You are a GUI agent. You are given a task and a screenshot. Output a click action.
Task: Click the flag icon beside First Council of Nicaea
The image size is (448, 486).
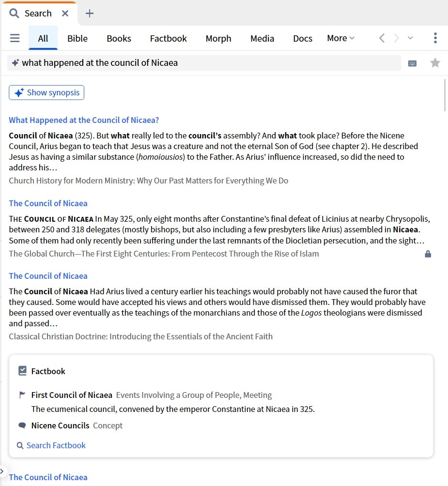pos(21,395)
